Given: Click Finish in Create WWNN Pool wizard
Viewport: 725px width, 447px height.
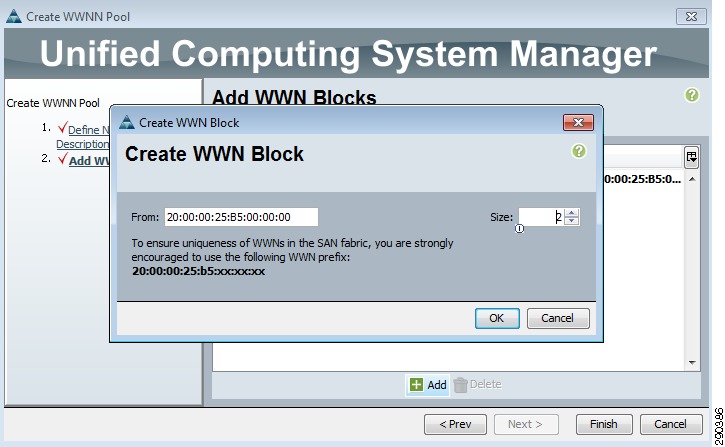Looking at the screenshot, I should [604, 424].
